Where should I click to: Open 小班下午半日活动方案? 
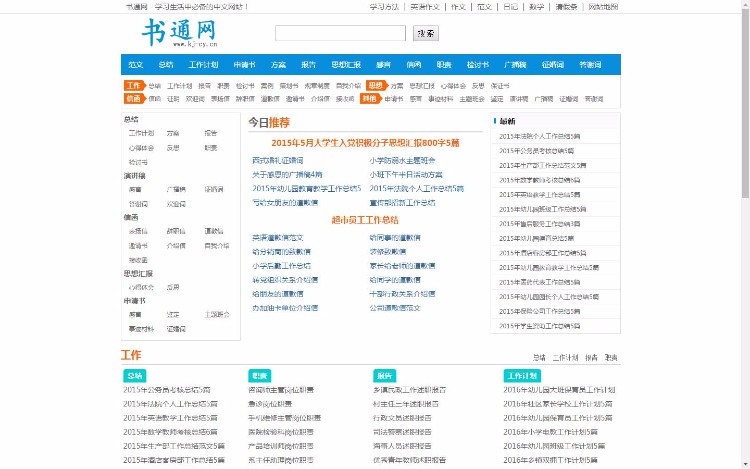[406, 175]
